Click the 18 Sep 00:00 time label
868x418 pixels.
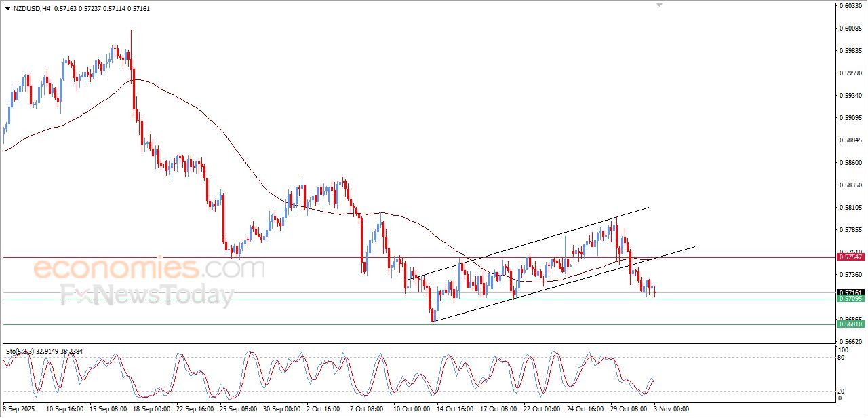(150, 410)
